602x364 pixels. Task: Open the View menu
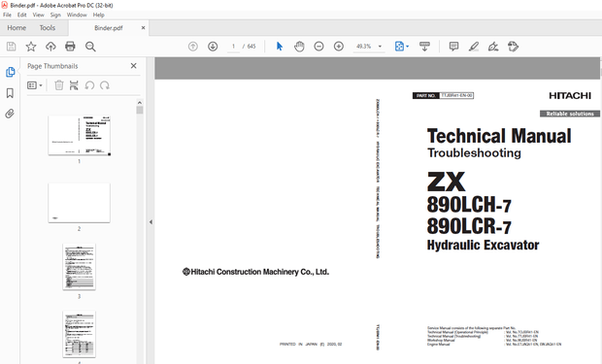tap(39, 15)
